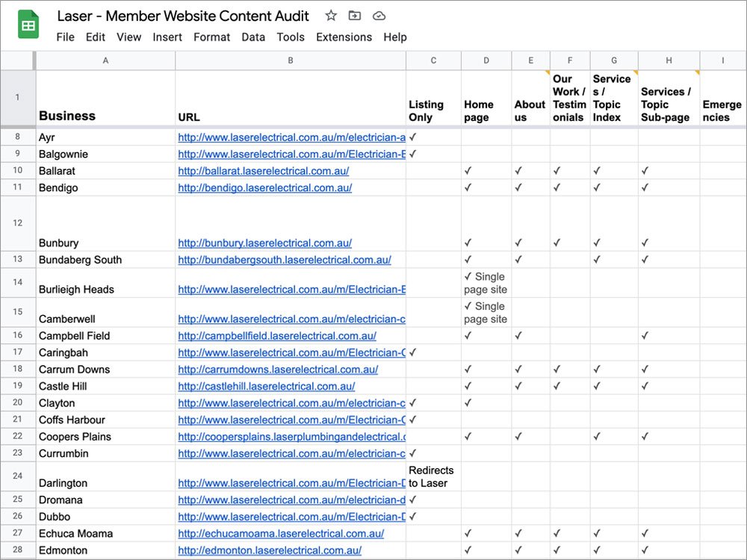The width and height of the screenshot is (747, 560).
Task: Check the cloud saved status icon
Action: (x=379, y=16)
